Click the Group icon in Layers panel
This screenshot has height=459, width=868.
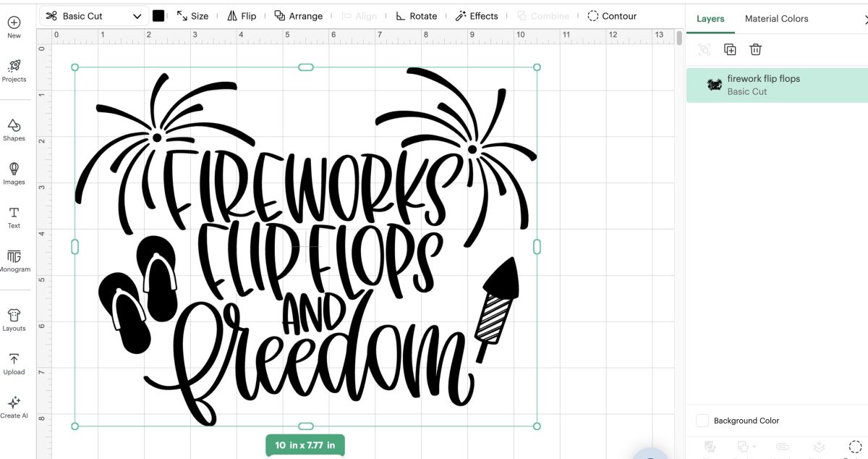[705, 49]
